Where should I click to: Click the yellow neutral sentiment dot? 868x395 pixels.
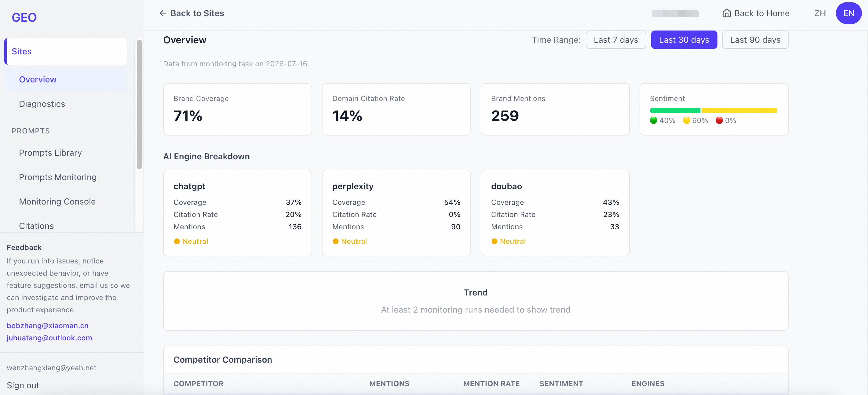click(x=686, y=121)
